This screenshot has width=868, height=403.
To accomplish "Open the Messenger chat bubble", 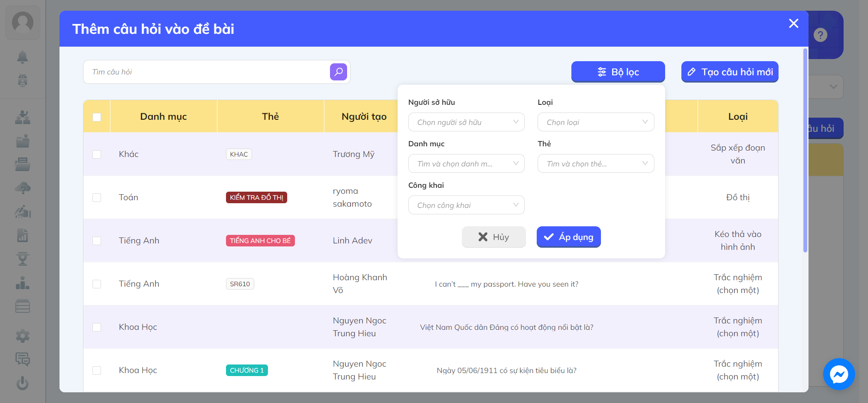I will [839, 374].
